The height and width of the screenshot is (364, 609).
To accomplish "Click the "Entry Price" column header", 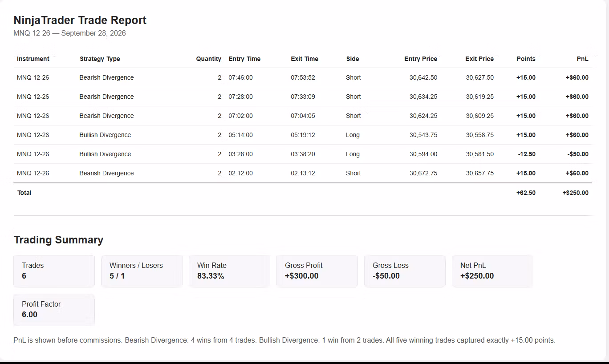I will pos(421,59).
